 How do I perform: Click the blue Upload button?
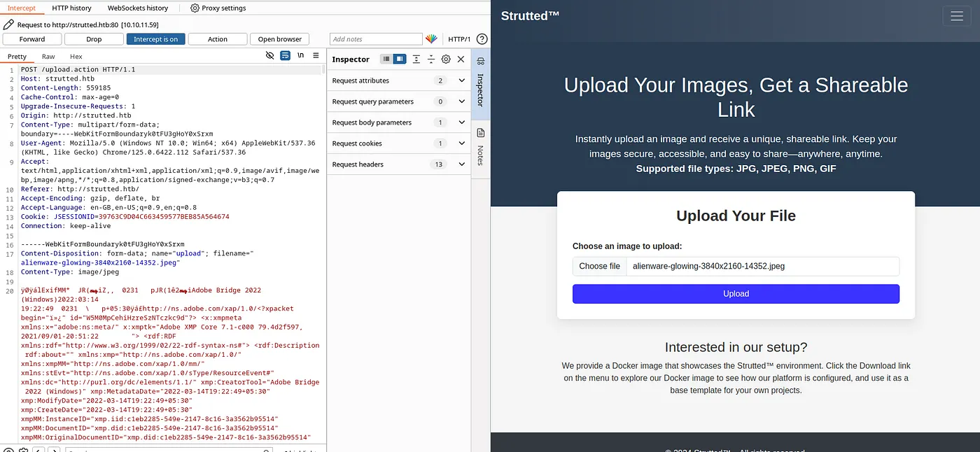tap(736, 294)
